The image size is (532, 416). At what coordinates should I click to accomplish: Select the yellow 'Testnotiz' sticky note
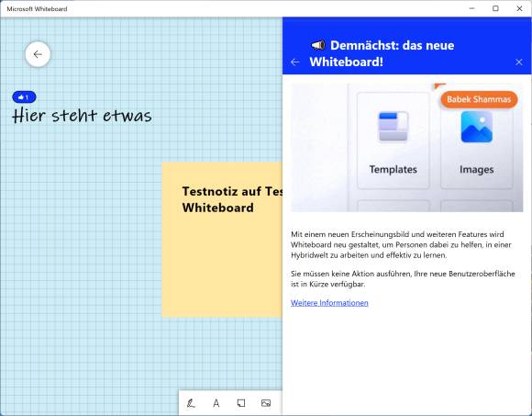(x=222, y=240)
